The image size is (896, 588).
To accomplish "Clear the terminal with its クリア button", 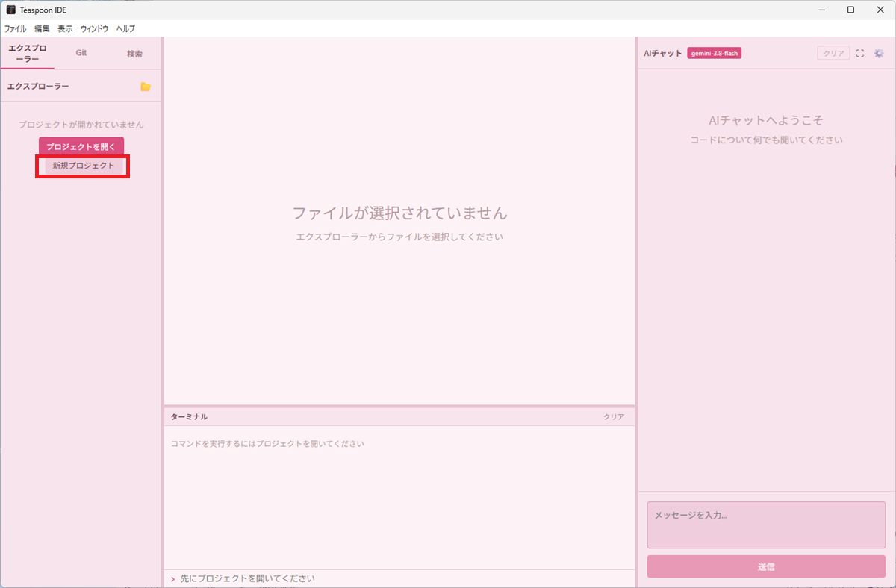I will tap(614, 417).
